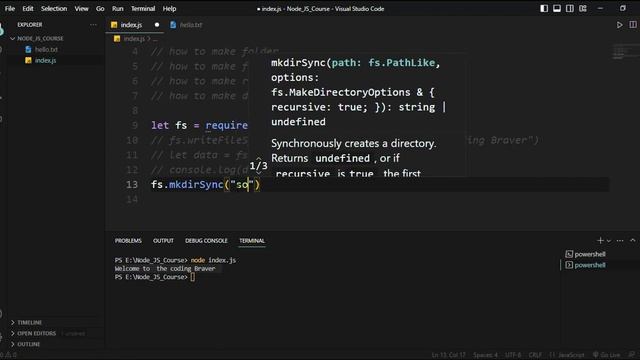Open the new terminal launch profile dropdown
The height and width of the screenshot is (360, 640).
pos(609,241)
